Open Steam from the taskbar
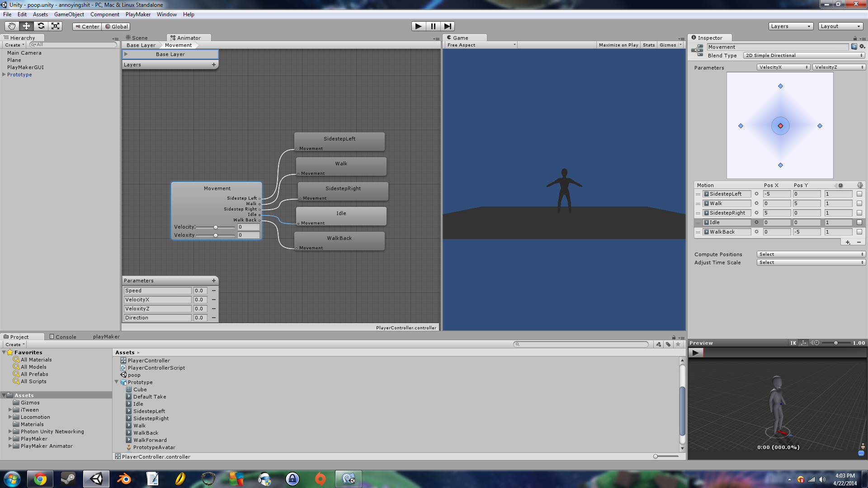868x488 pixels. 68,479
